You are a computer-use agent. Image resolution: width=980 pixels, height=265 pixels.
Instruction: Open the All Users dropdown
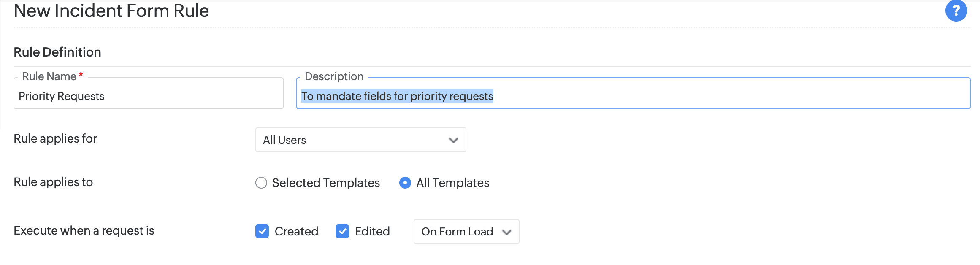click(360, 140)
